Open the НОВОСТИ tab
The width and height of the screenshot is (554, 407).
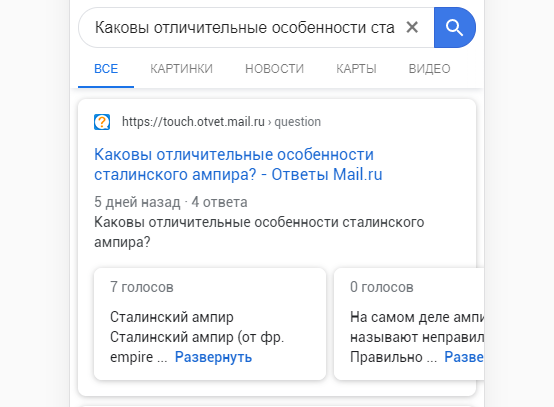[x=275, y=69]
